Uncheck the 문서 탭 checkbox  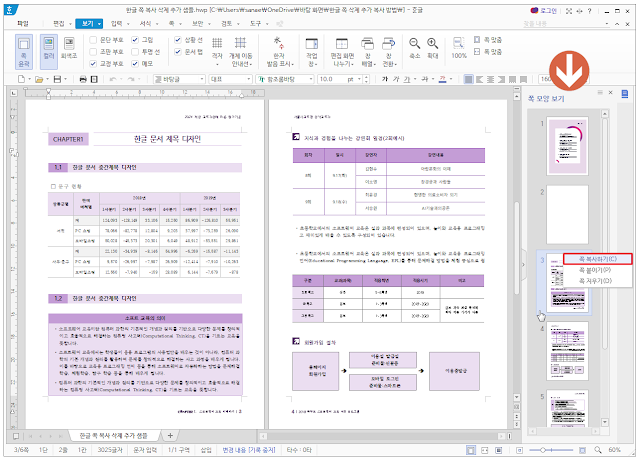pos(178,51)
